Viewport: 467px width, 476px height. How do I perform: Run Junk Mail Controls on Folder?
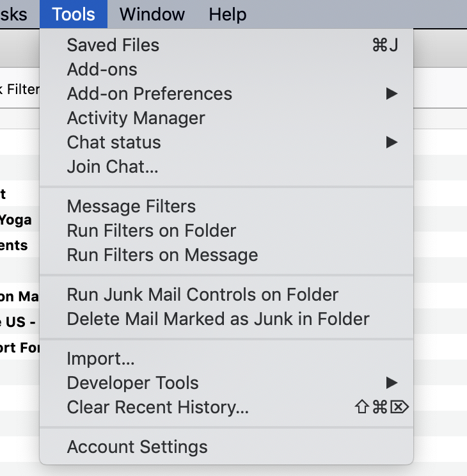coord(203,295)
